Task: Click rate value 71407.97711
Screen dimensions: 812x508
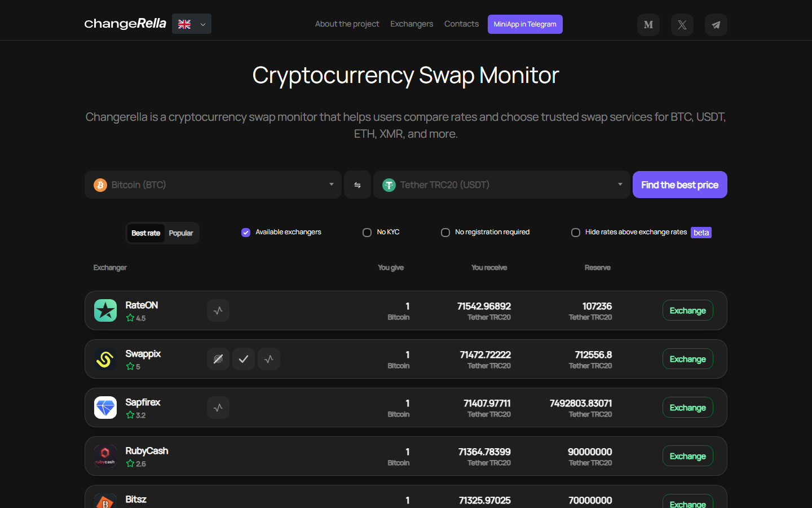Action: tap(487, 403)
